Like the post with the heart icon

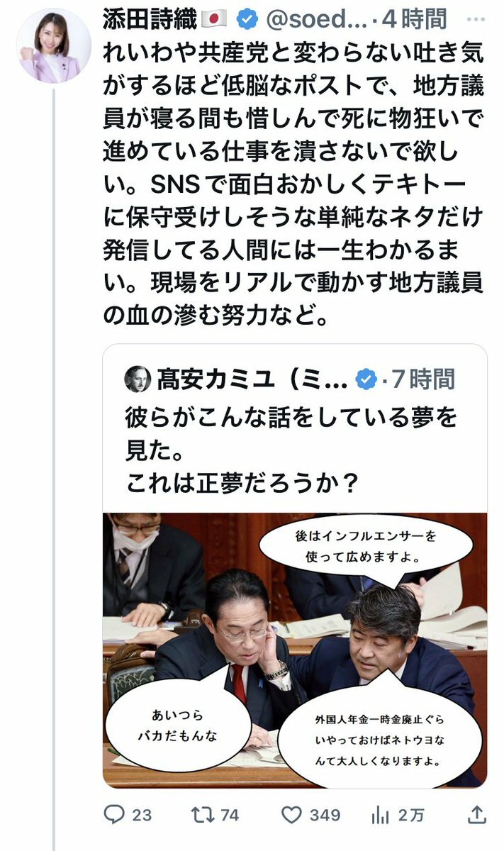[291, 815]
